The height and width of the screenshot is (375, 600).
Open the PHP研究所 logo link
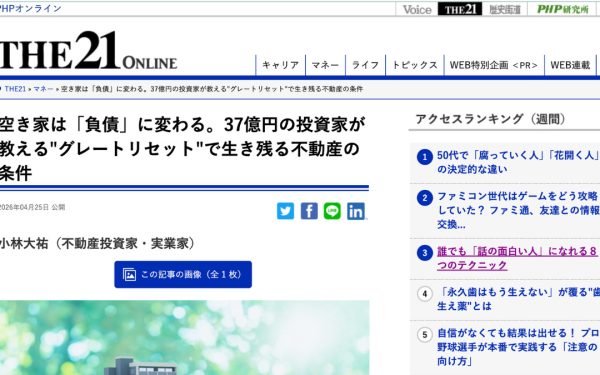(563, 9)
